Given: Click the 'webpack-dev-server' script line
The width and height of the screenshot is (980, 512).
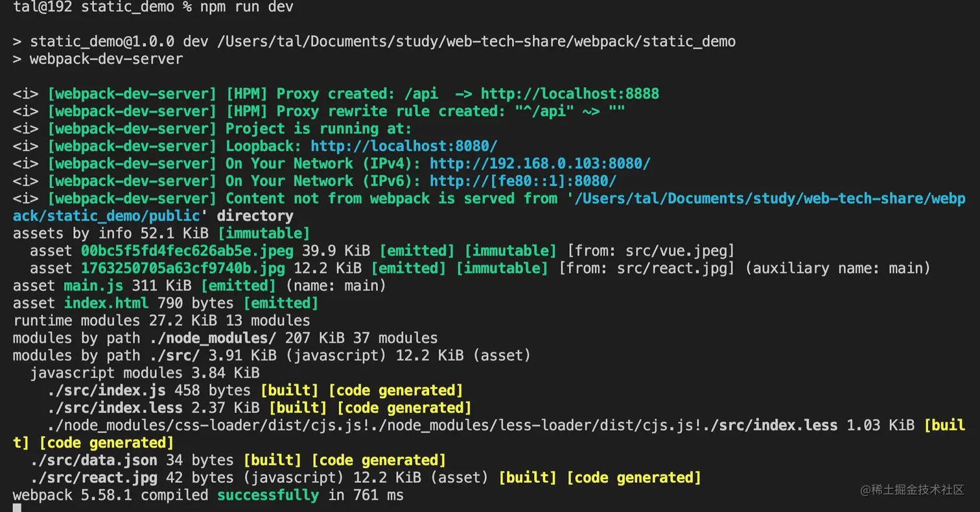Looking at the screenshot, I should pyautogui.click(x=98, y=59).
